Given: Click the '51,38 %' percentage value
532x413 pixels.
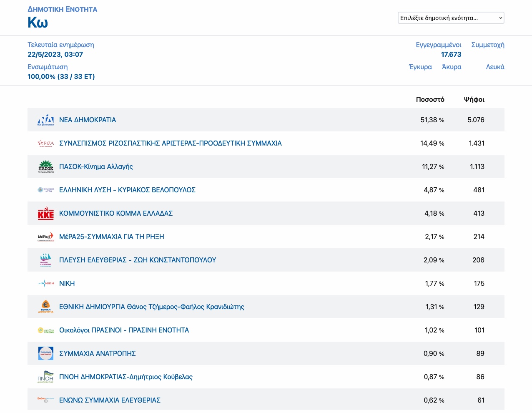Looking at the screenshot, I should 432,120.
